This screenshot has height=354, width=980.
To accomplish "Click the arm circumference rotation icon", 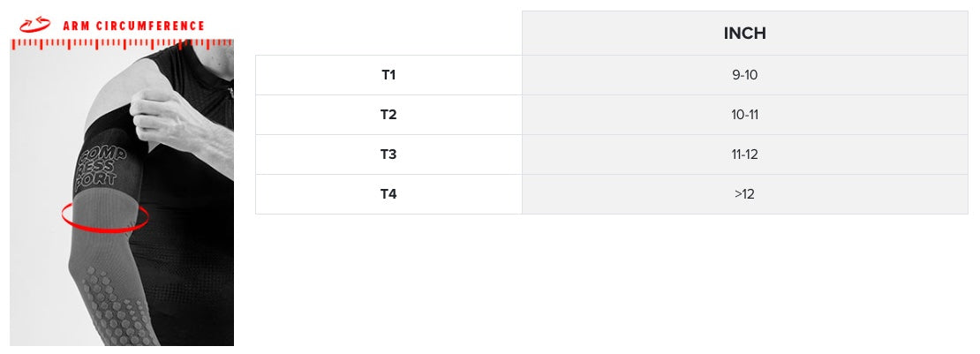I will tap(35, 25).
